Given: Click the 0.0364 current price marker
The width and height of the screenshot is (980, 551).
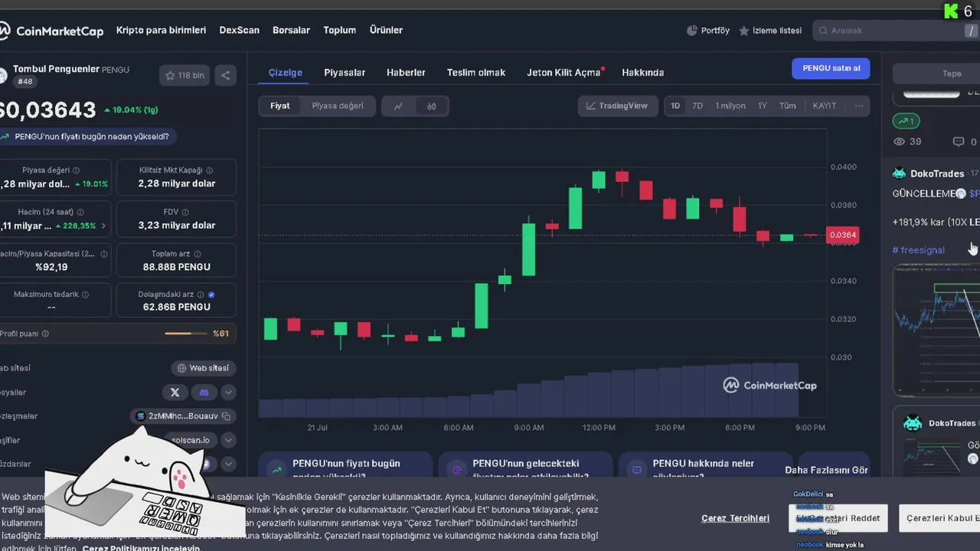Looking at the screenshot, I should (x=842, y=235).
